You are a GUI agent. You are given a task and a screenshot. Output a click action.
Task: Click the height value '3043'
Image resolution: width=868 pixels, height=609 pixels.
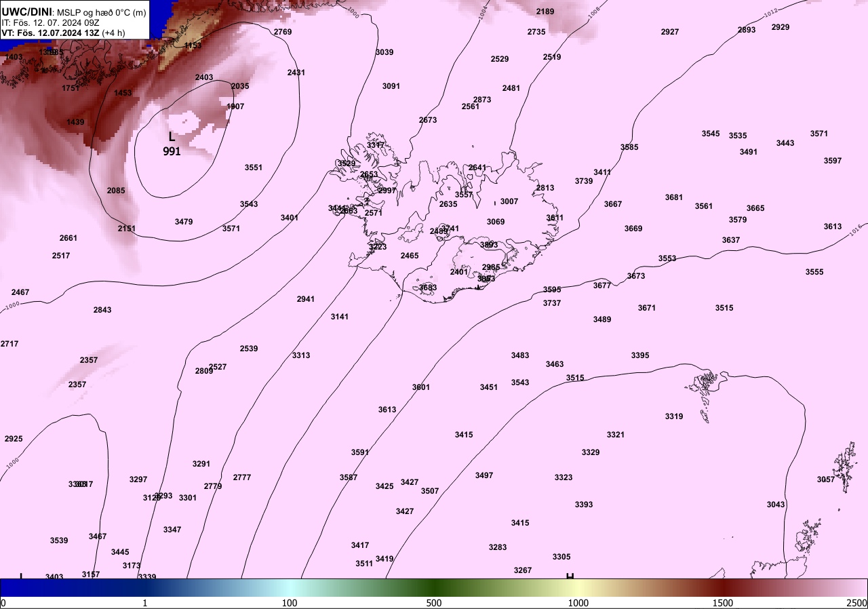(x=776, y=505)
